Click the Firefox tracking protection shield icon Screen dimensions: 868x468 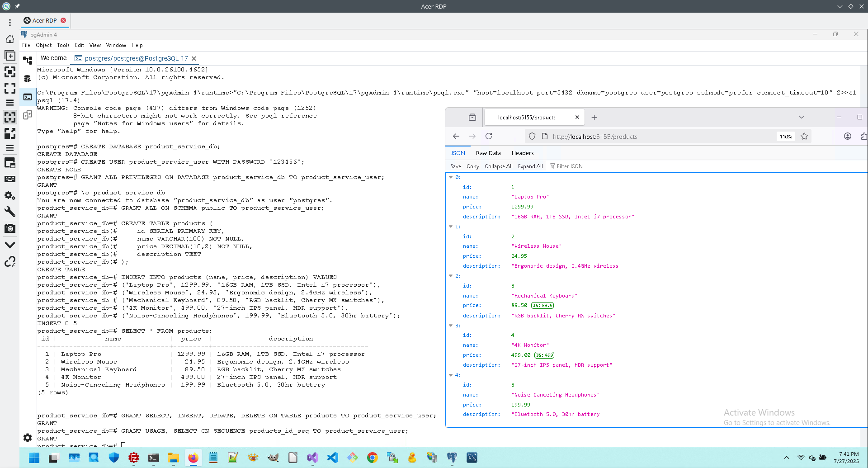pyautogui.click(x=532, y=136)
